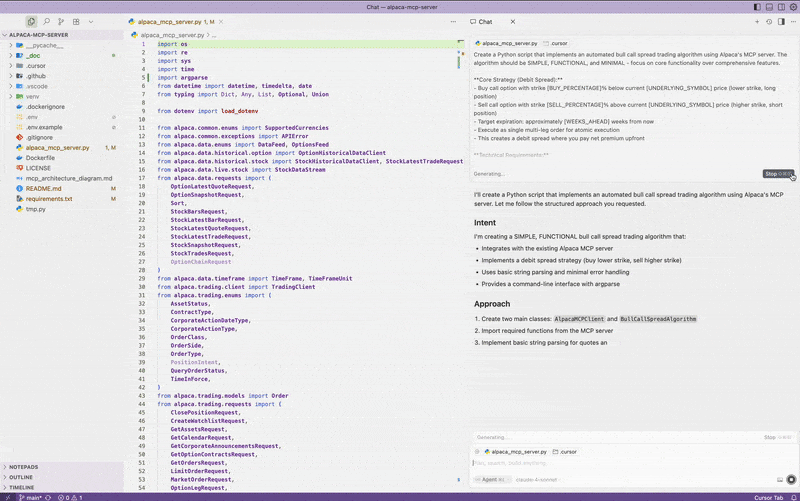Expand the .vscode folder
Viewport: 800px width, 501px height.
(x=61, y=86)
